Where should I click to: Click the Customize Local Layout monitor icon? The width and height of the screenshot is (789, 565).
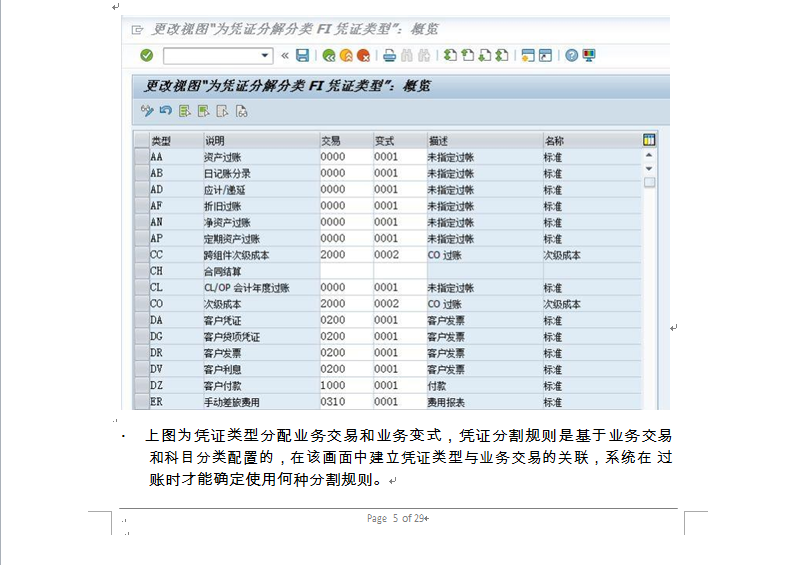tap(589, 55)
